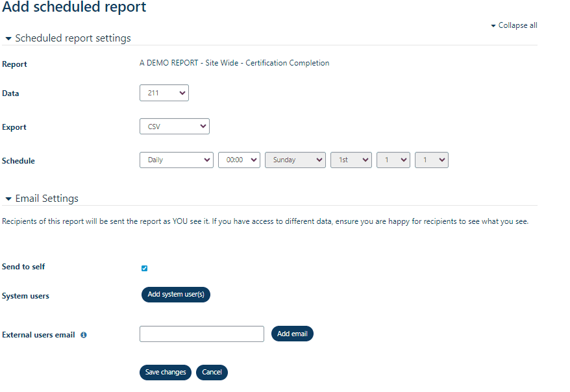Open the last numeric schedule dropdown showing 1

(x=431, y=160)
